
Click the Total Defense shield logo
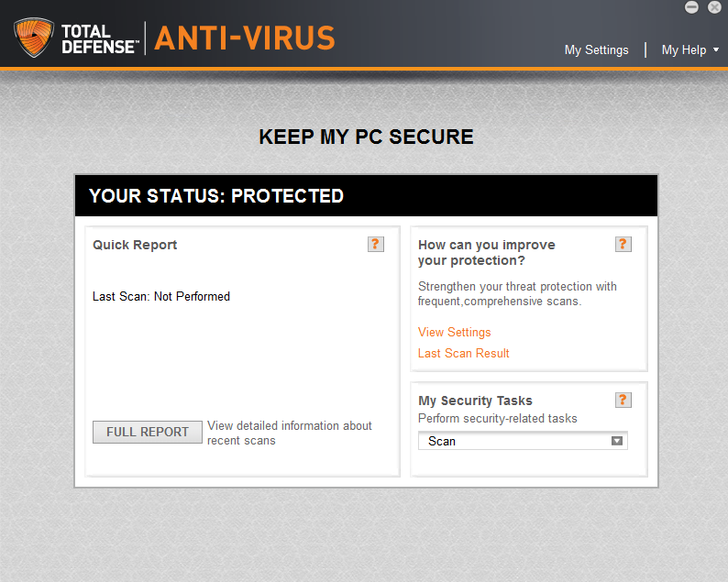coord(33,38)
